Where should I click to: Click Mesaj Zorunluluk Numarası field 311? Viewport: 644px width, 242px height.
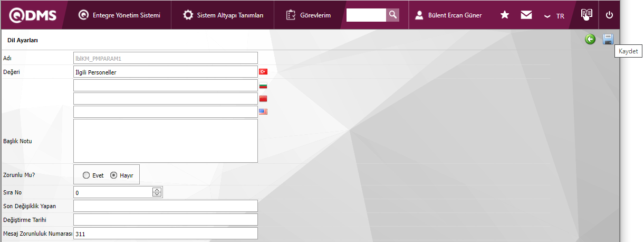click(165, 234)
